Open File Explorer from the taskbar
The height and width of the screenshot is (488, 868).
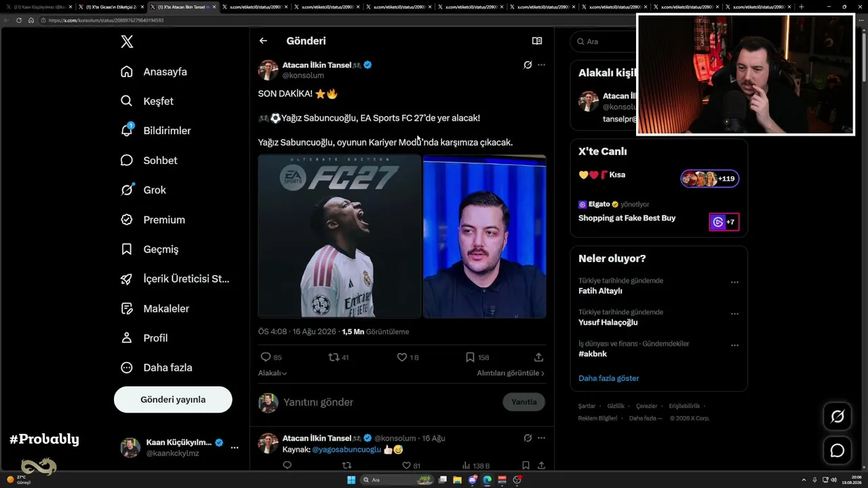[x=458, y=480]
